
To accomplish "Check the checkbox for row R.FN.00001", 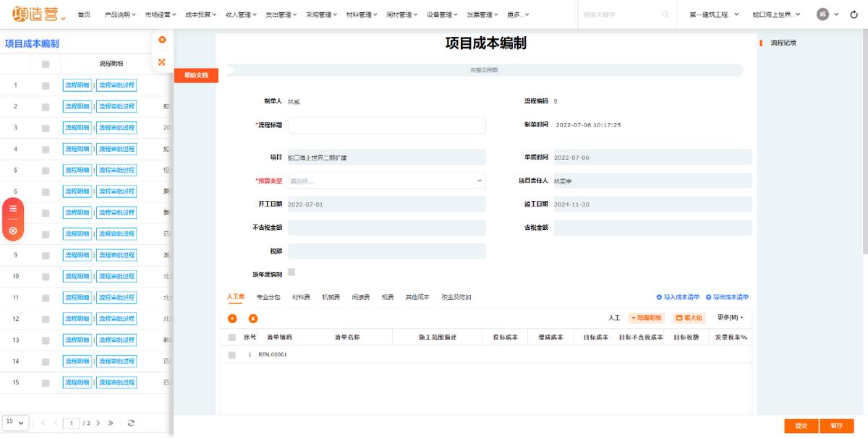I will [x=233, y=355].
